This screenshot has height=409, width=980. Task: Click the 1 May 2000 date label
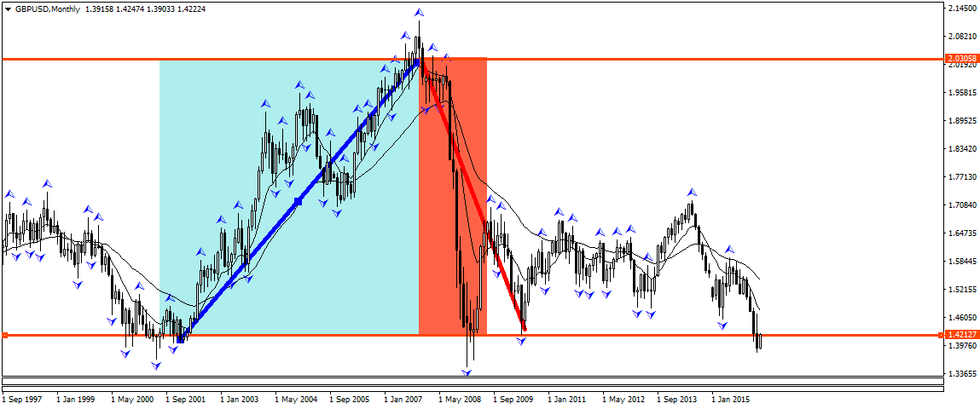pyautogui.click(x=130, y=399)
